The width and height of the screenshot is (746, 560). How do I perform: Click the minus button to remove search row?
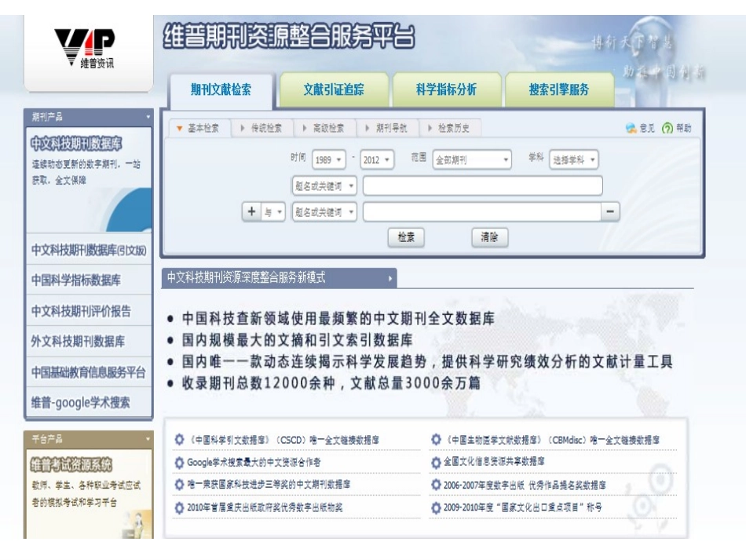pyautogui.click(x=610, y=212)
